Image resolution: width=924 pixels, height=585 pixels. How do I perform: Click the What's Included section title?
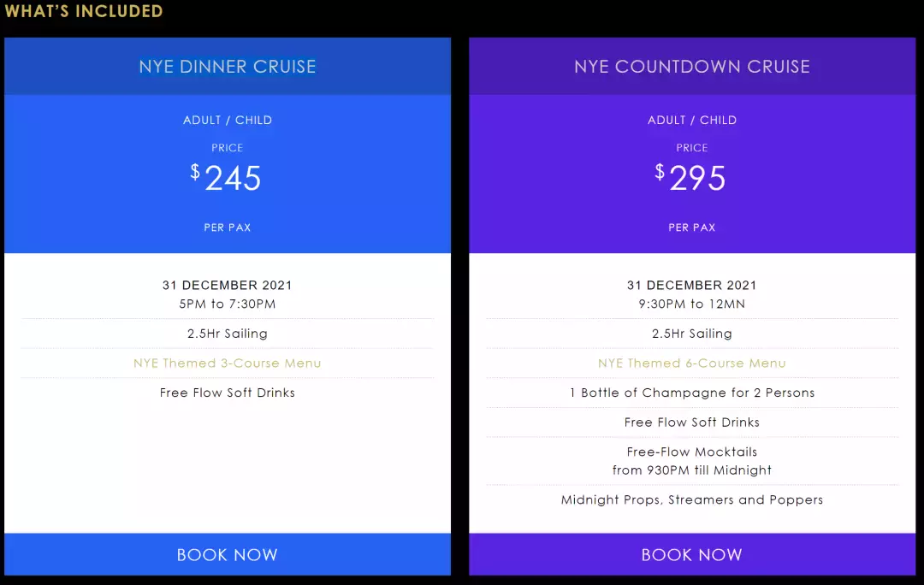pos(84,12)
